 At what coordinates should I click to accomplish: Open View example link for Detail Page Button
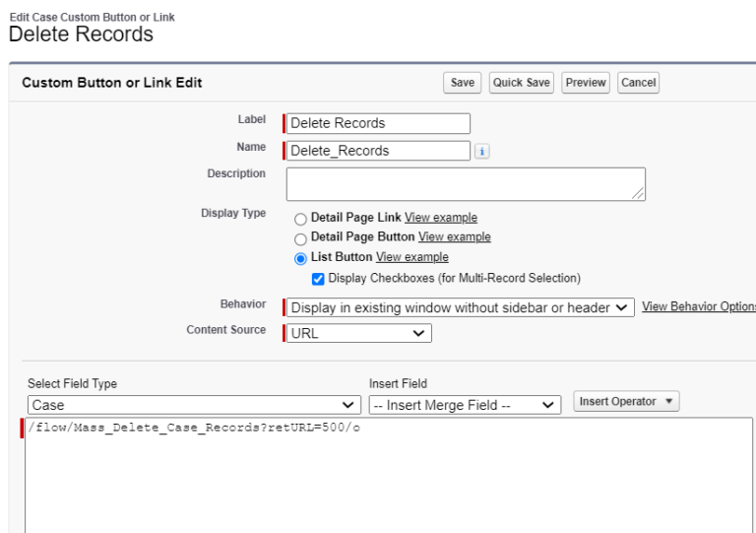[454, 237]
